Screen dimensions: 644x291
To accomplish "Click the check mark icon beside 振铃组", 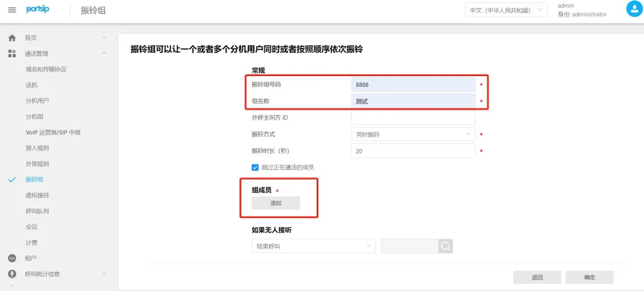I will pyautogui.click(x=12, y=180).
